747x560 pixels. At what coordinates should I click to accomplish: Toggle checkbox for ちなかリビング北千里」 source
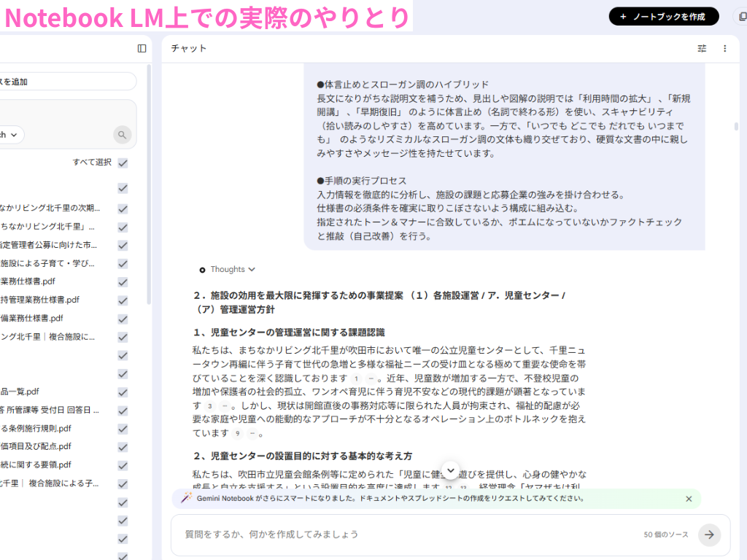(x=123, y=227)
